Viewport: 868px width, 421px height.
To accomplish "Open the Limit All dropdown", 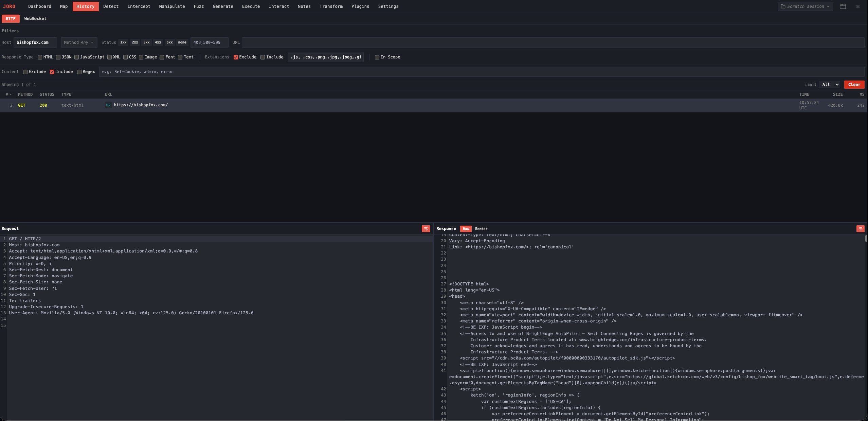I will 830,85.
